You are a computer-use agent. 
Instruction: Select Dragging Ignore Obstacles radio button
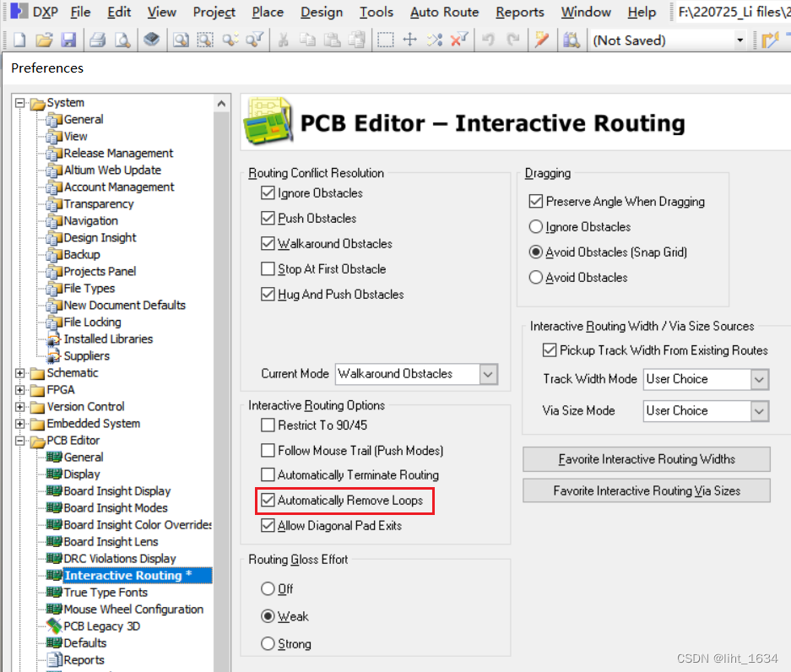click(536, 226)
